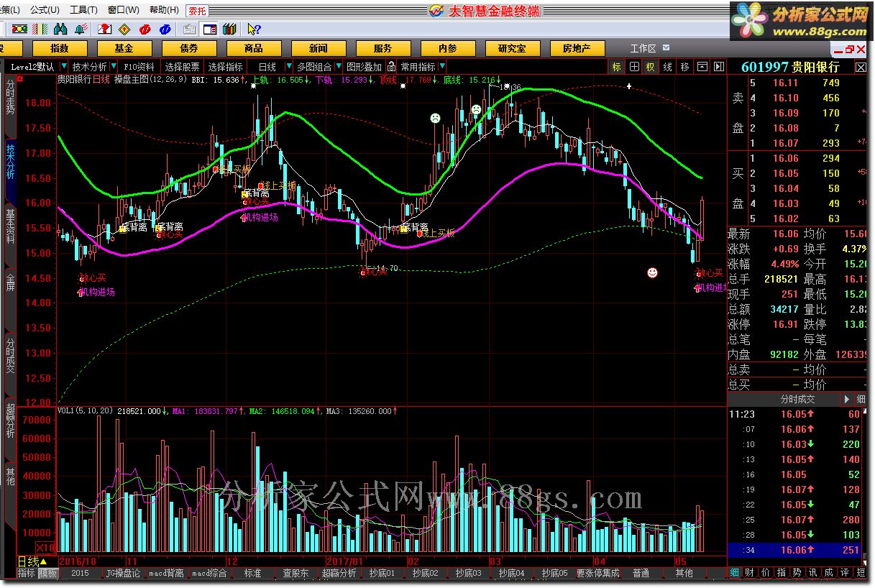Click the 新闻 yellow button
Viewport: 875px width, 588px height.
319,48
